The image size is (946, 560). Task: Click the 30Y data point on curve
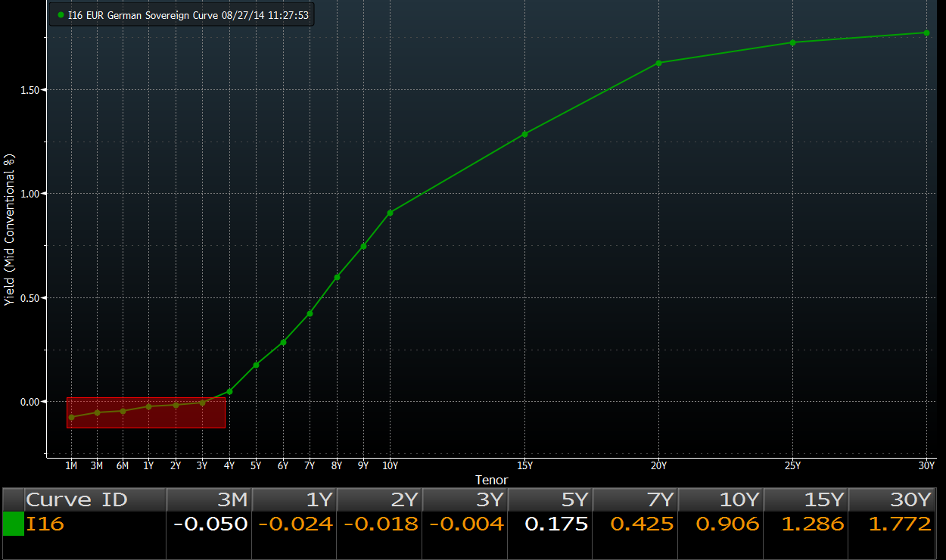point(926,33)
